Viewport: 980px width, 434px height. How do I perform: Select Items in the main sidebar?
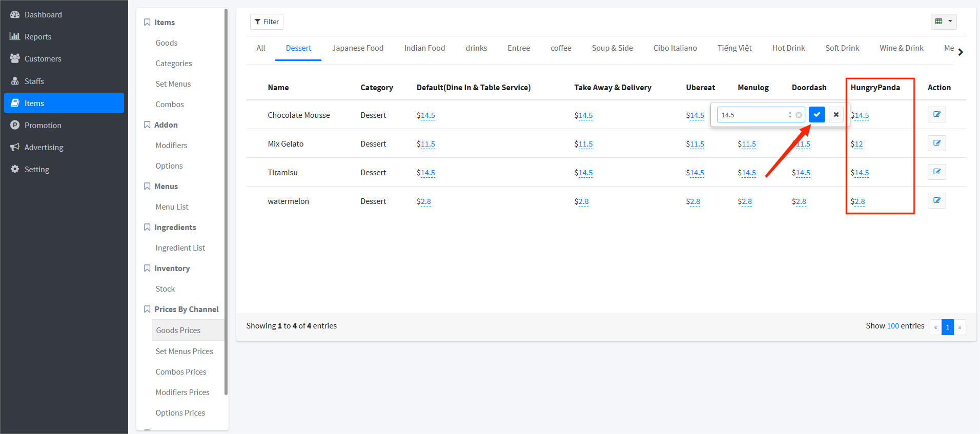click(64, 103)
